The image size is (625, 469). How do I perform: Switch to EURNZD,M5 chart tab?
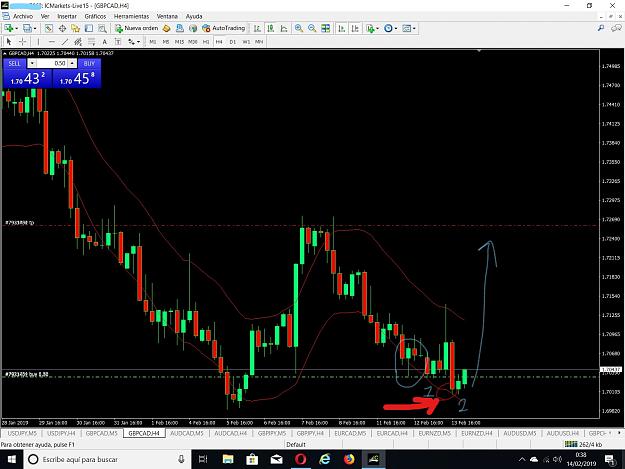434,433
